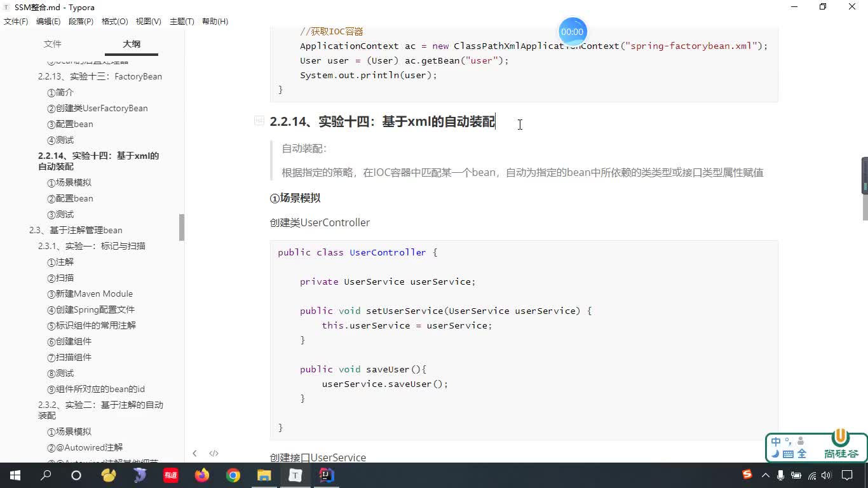Click the 自动装配： blockquote line
Image resolution: width=868 pixels, height=488 pixels.
(304, 149)
